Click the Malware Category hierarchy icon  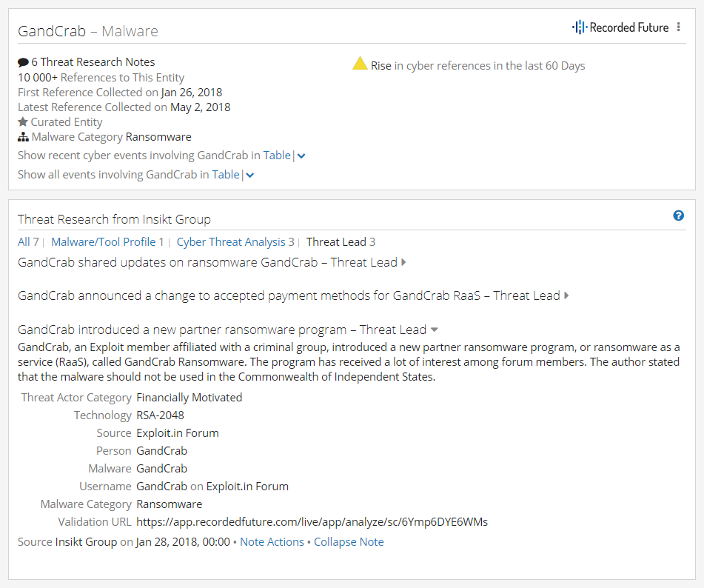click(x=23, y=137)
